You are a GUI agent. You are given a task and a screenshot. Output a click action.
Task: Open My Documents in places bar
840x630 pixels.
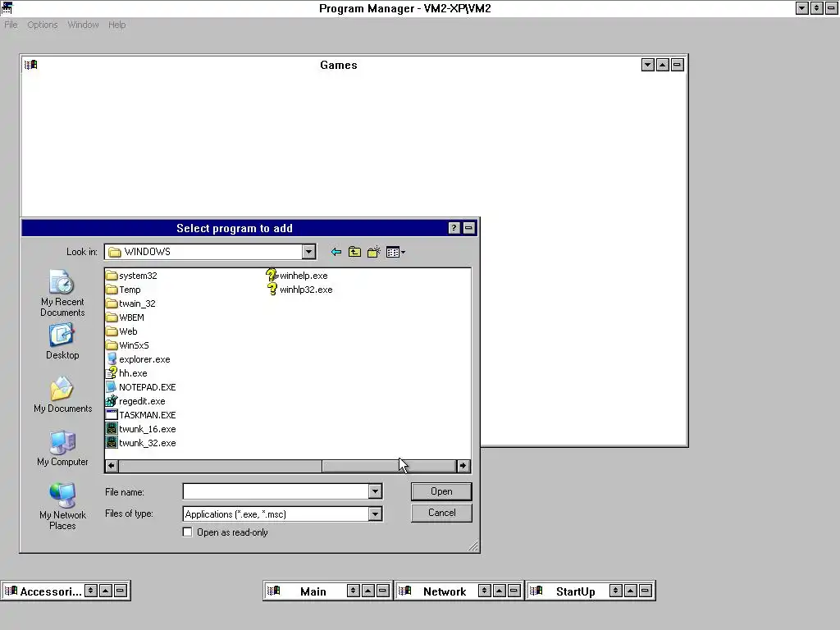(x=62, y=395)
